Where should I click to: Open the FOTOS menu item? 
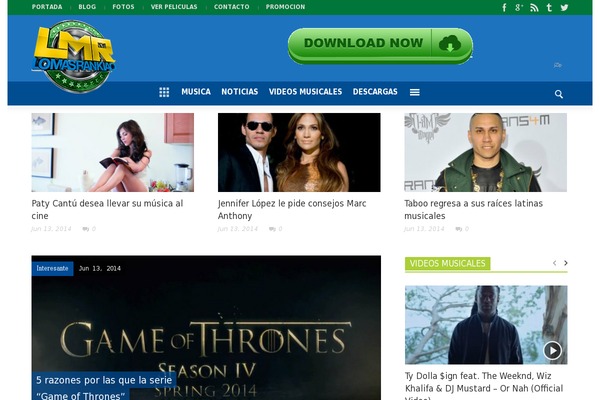click(x=123, y=7)
